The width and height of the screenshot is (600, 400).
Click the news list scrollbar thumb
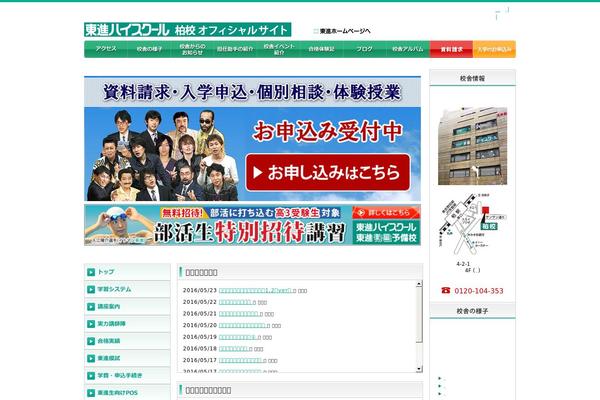(419, 314)
